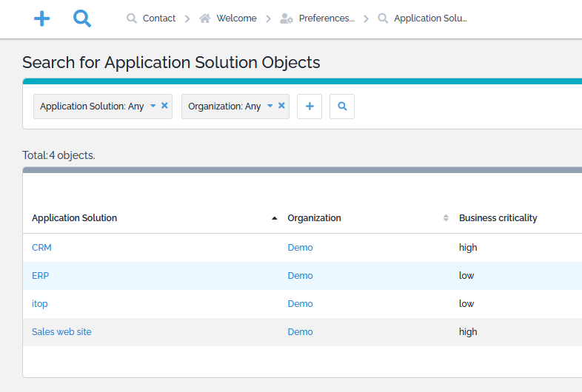
Task: Go to Contact breadcrumb
Action: [158, 18]
